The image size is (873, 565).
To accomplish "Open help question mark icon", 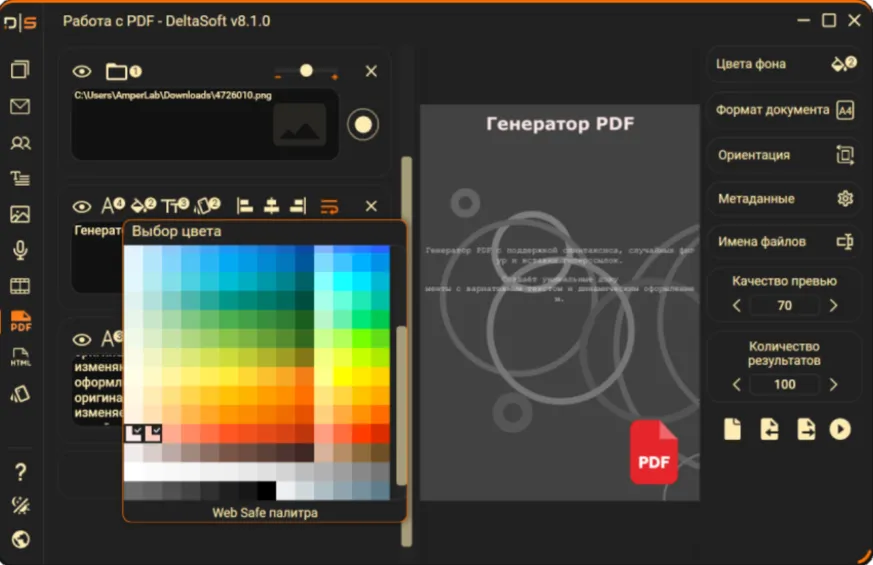I will point(20,472).
